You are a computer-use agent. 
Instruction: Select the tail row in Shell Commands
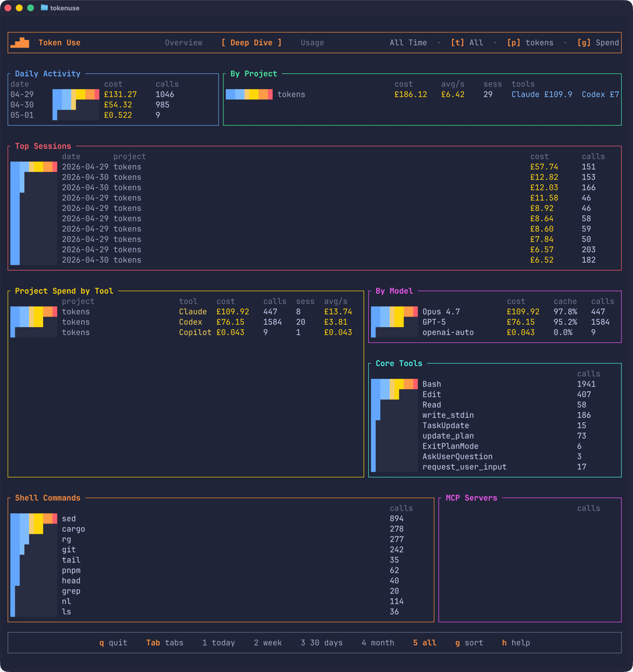(221, 560)
